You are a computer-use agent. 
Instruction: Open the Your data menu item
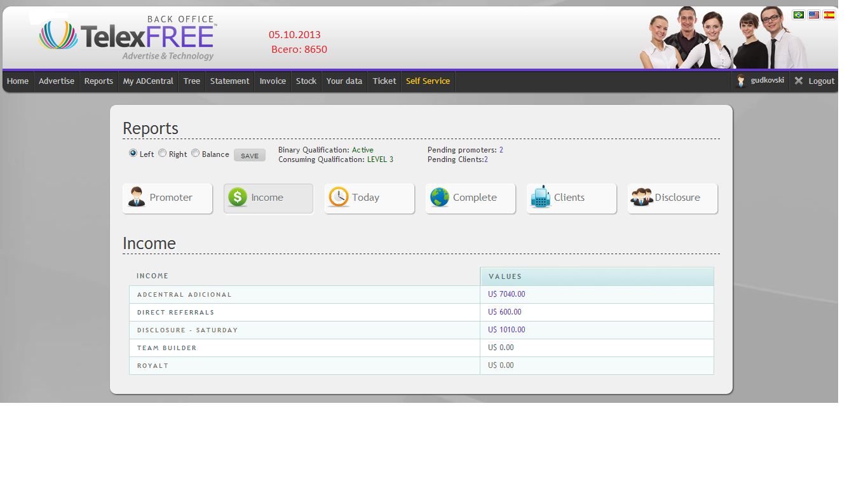344,81
